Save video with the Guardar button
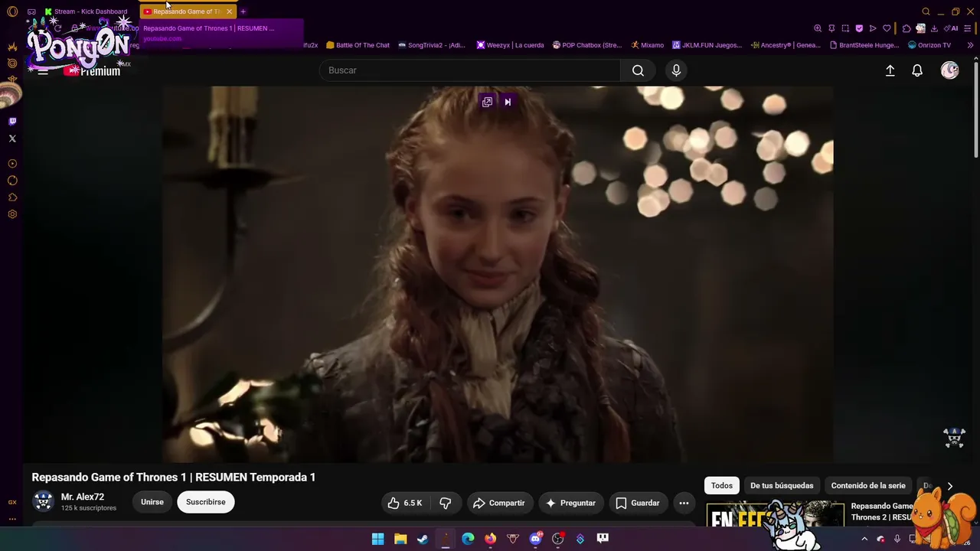980x551 pixels. coord(638,503)
